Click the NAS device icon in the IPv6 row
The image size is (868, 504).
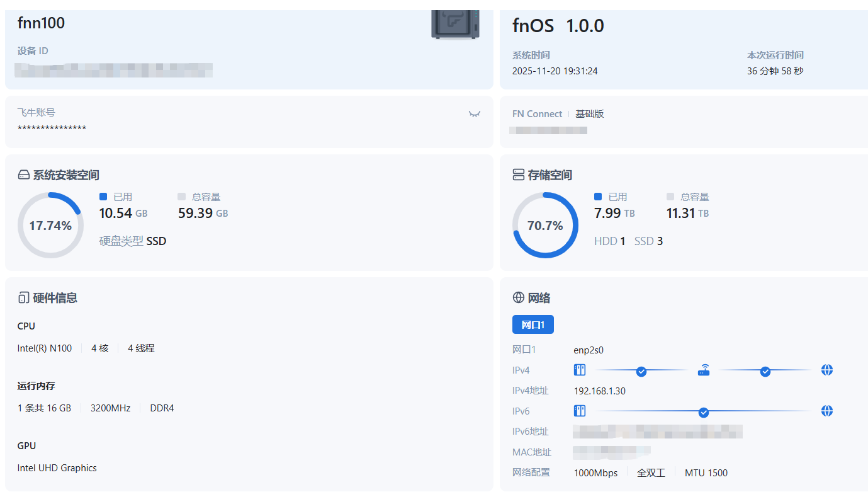pyautogui.click(x=580, y=411)
